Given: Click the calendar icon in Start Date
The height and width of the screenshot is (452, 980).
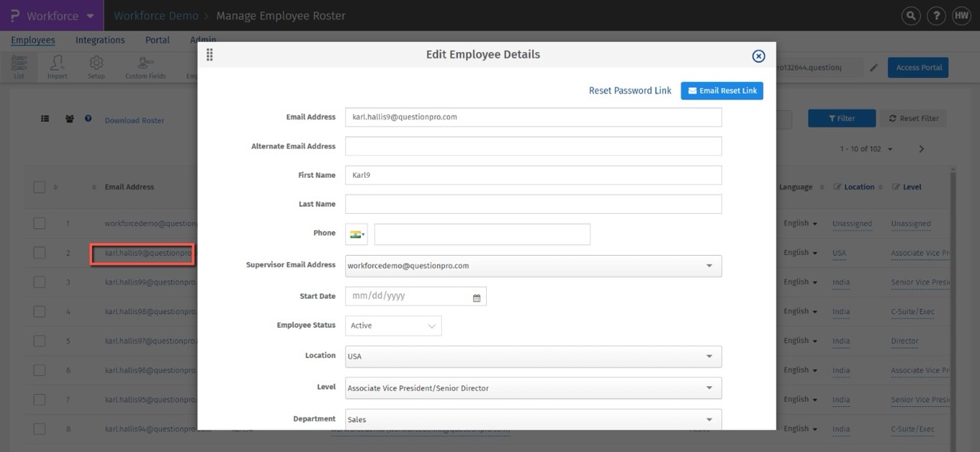Looking at the screenshot, I should [x=476, y=297].
